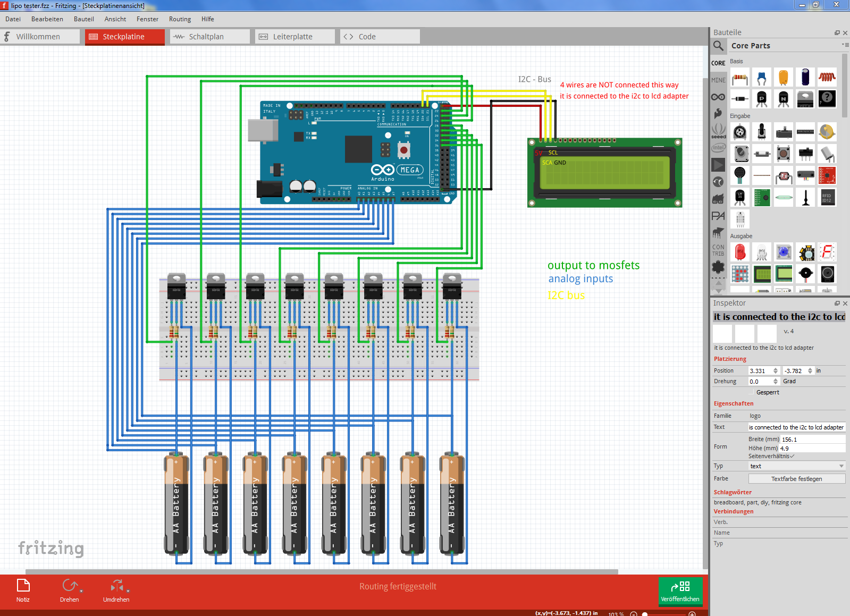Open the parts search magnifier icon

[x=718, y=46]
